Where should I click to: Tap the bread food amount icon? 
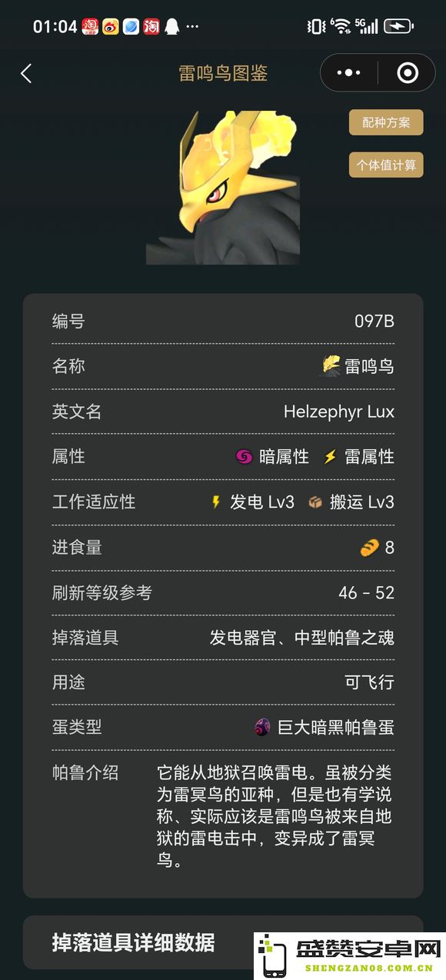370,548
